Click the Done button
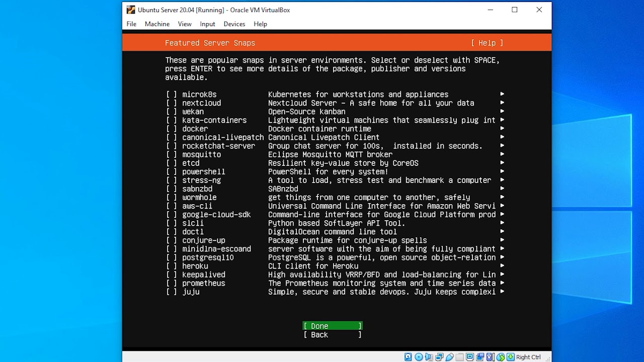 coord(333,326)
